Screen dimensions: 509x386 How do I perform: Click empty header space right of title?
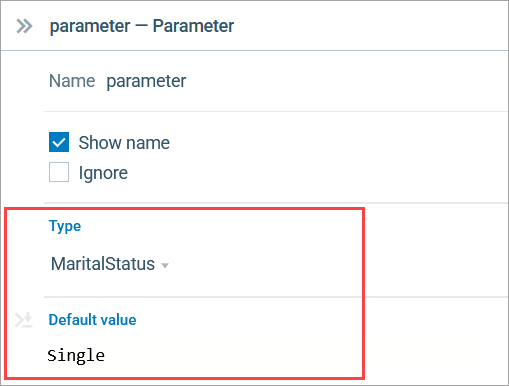(x=370, y=26)
